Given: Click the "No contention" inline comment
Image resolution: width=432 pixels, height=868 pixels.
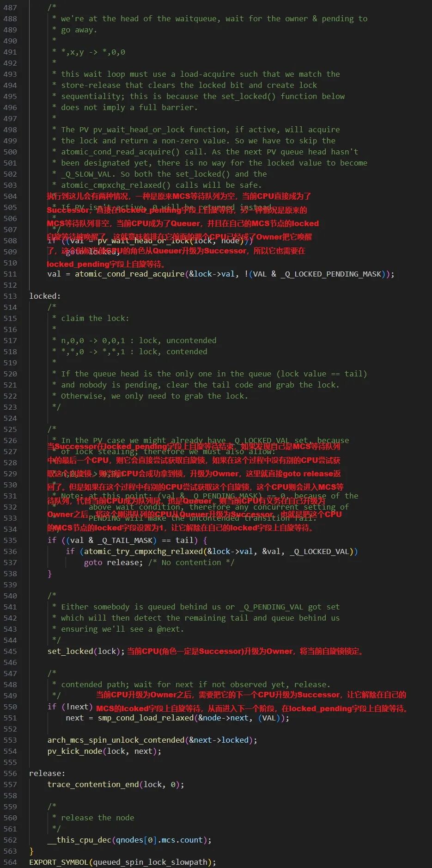Looking at the screenshot, I should pos(191,562).
